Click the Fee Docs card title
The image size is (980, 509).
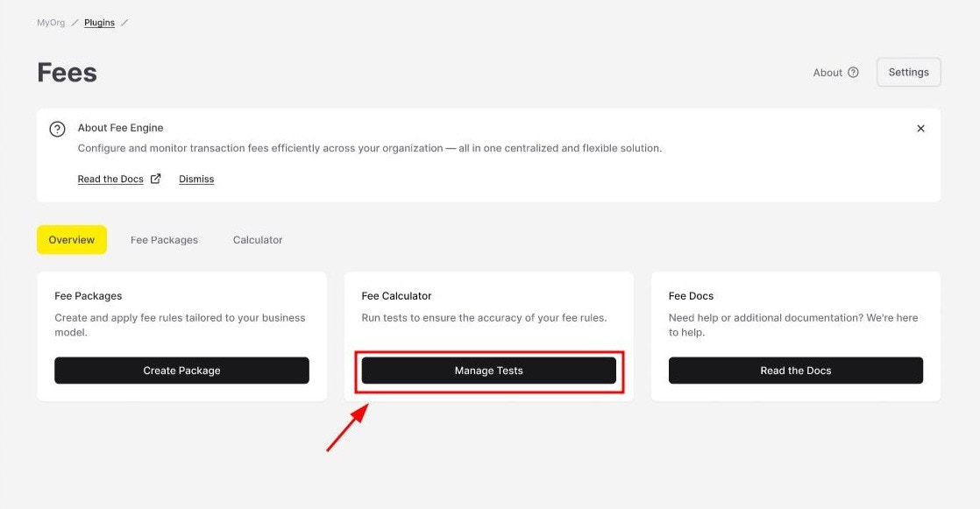pyautogui.click(x=691, y=296)
